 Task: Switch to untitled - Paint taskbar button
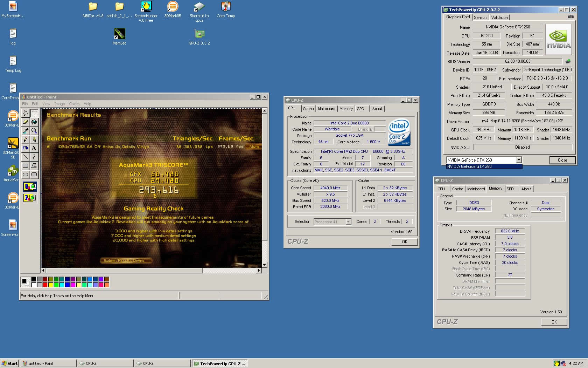point(48,363)
